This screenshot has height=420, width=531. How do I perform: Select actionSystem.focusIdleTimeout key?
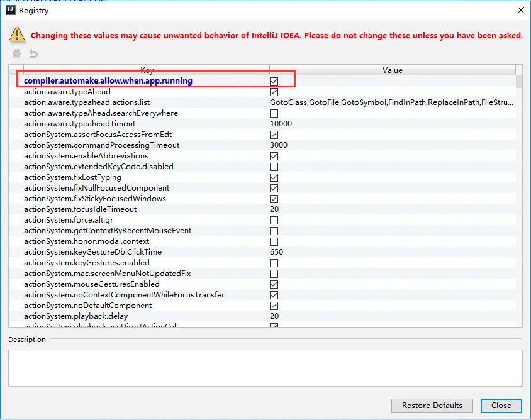point(81,209)
